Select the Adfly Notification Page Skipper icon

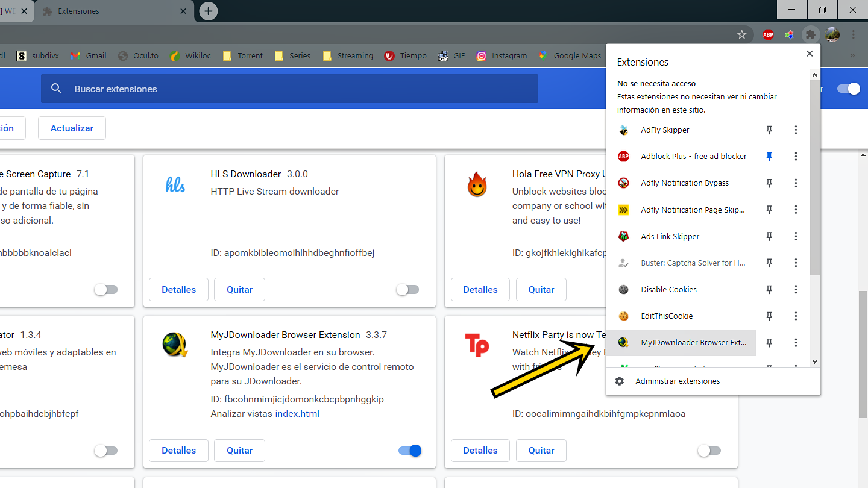click(624, 210)
